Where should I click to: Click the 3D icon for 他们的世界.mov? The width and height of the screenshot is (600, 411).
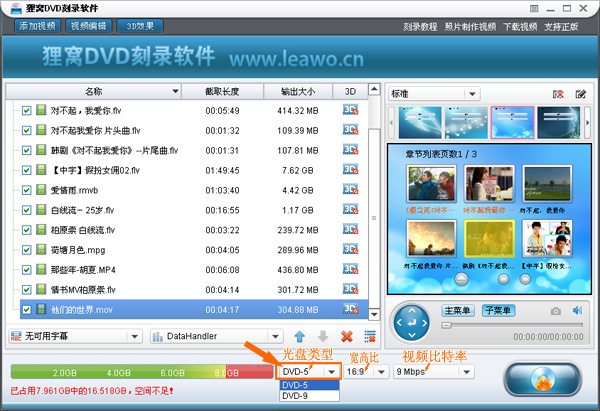[x=351, y=309]
